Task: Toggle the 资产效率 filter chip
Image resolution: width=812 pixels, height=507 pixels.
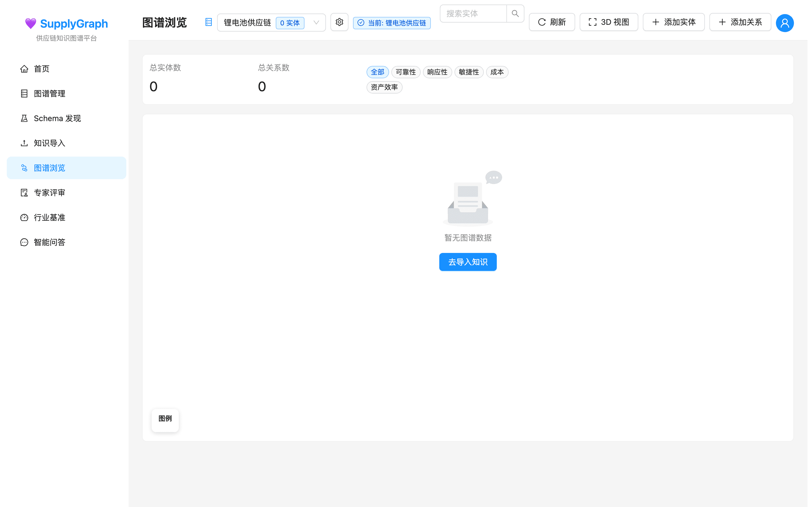Action: tap(384, 87)
